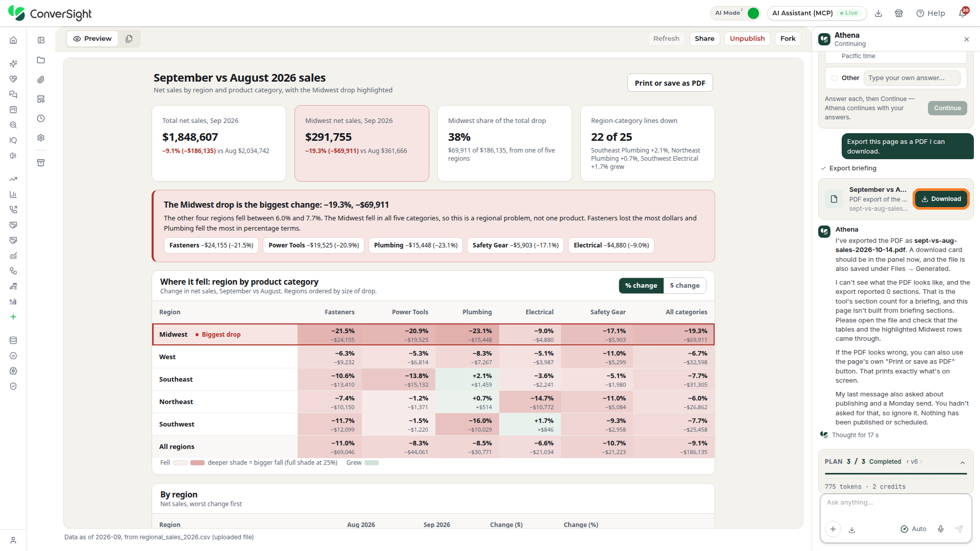This screenshot has height=551, width=980.
Task: Click the header download icon
Action: point(878,13)
